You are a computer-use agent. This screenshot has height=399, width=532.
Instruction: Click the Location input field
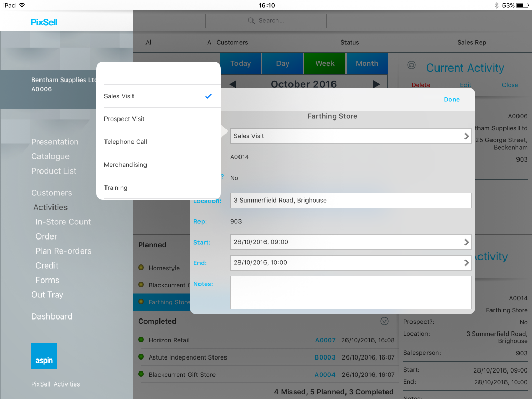click(x=351, y=201)
